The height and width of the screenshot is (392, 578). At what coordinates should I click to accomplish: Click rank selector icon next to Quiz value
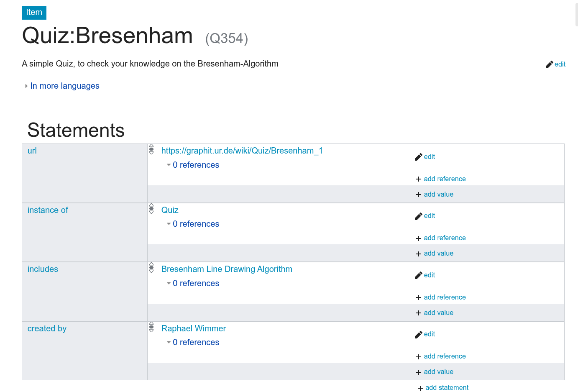pos(151,209)
